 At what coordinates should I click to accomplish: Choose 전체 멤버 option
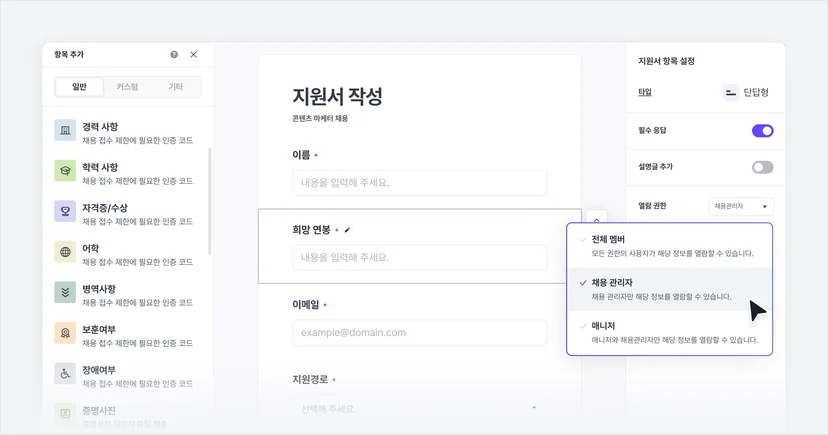coord(669,246)
